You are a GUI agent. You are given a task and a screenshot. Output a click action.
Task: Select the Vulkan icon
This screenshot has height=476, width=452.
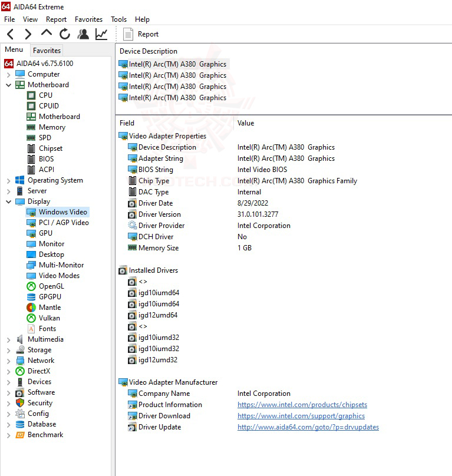pyautogui.click(x=31, y=318)
